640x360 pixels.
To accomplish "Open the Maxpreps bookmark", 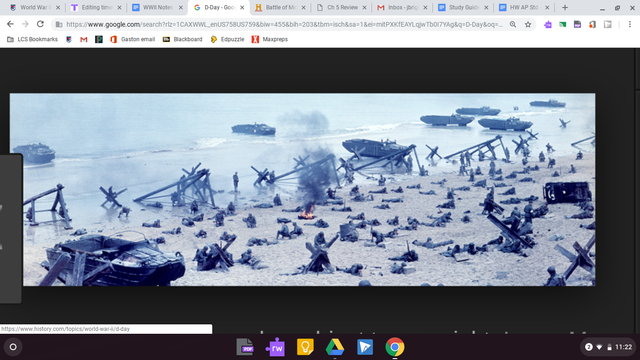I will [x=270, y=39].
